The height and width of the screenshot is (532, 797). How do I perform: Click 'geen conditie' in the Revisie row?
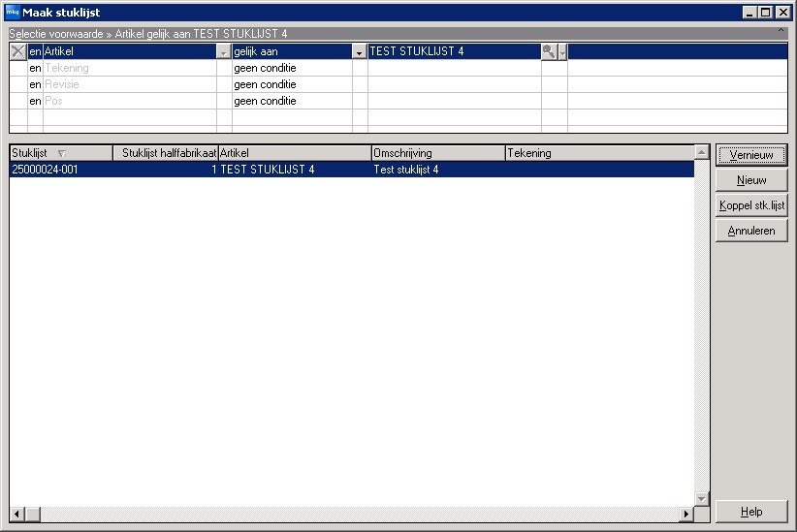pos(265,84)
